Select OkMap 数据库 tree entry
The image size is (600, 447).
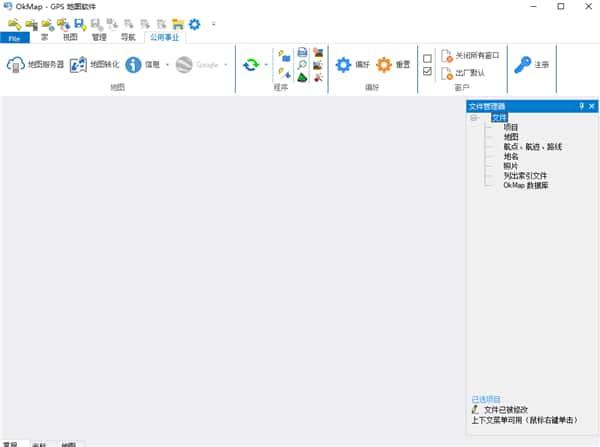pyautogui.click(x=526, y=185)
